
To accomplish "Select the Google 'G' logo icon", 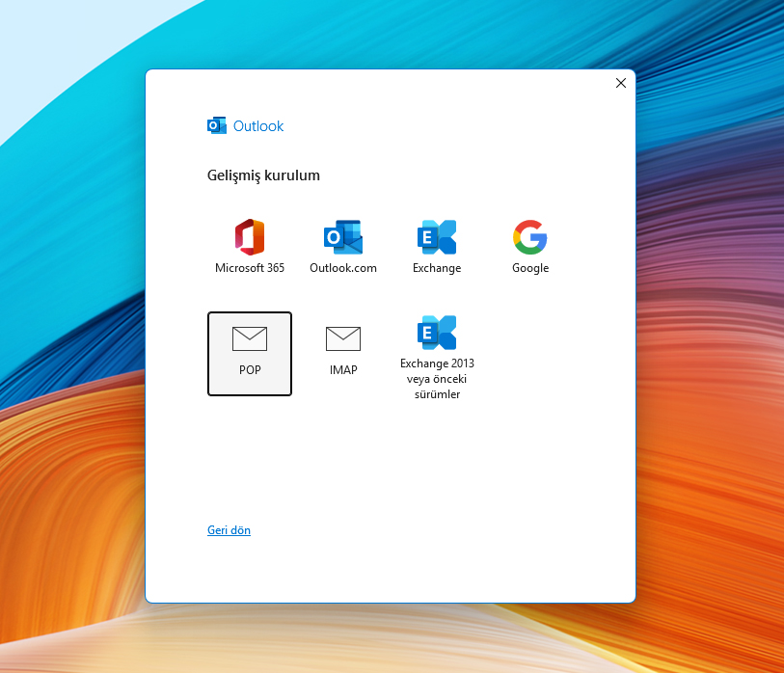I will coord(530,236).
